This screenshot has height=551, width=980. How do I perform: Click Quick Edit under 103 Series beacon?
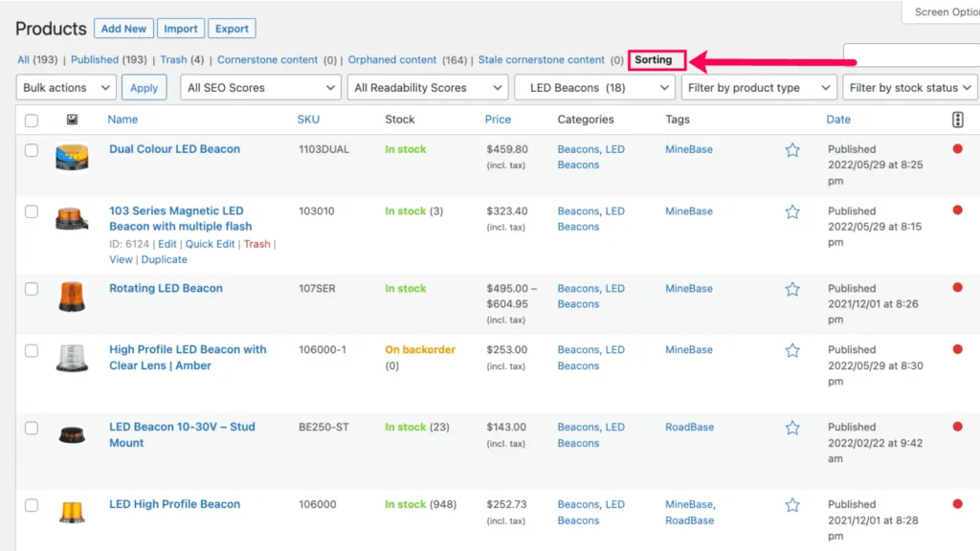210,244
